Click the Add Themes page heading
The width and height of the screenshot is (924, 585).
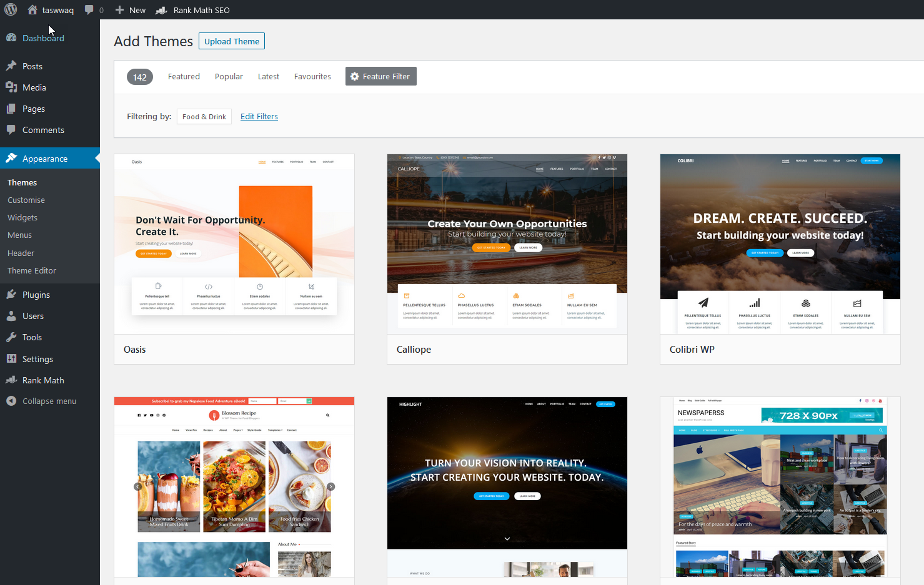point(153,41)
